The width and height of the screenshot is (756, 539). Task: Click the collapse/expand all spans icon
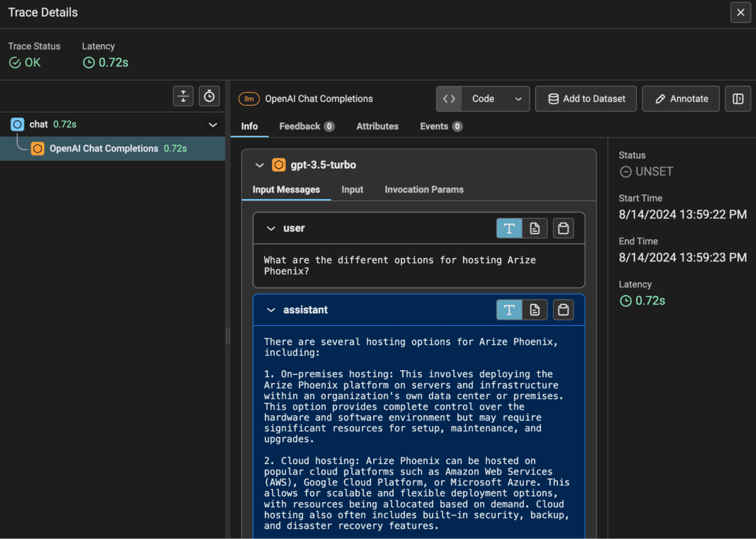coord(183,96)
